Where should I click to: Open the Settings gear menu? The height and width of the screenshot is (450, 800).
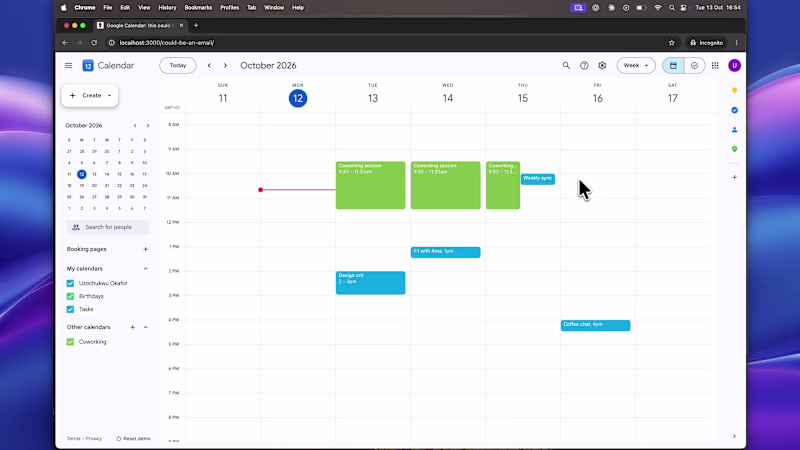click(x=603, y=65)
